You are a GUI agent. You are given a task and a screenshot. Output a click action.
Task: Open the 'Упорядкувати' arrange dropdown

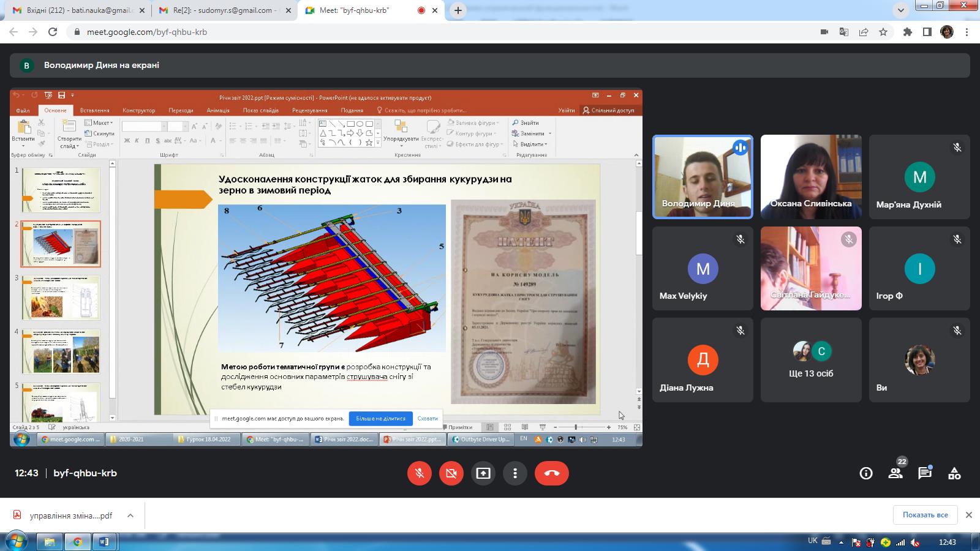point(401,133)
